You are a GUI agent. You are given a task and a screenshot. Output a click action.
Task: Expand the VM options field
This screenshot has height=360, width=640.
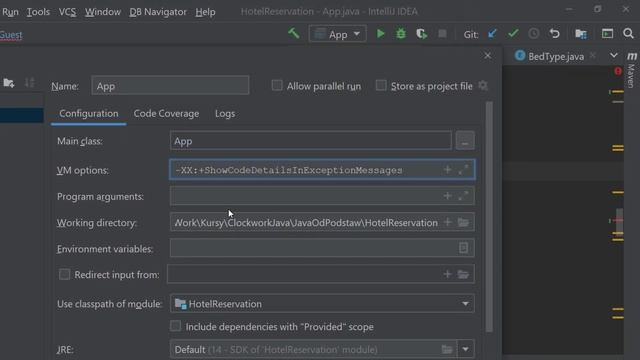coord(463,169)
